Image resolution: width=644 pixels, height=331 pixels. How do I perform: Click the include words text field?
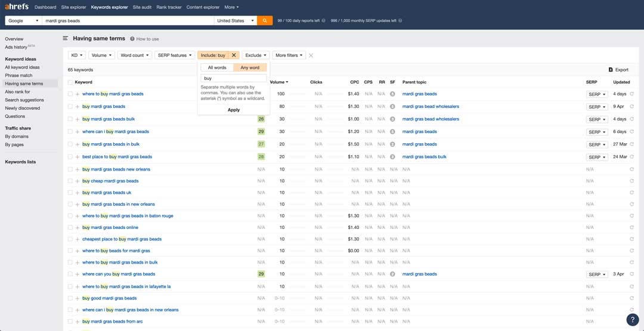click(x=234, y=78)
